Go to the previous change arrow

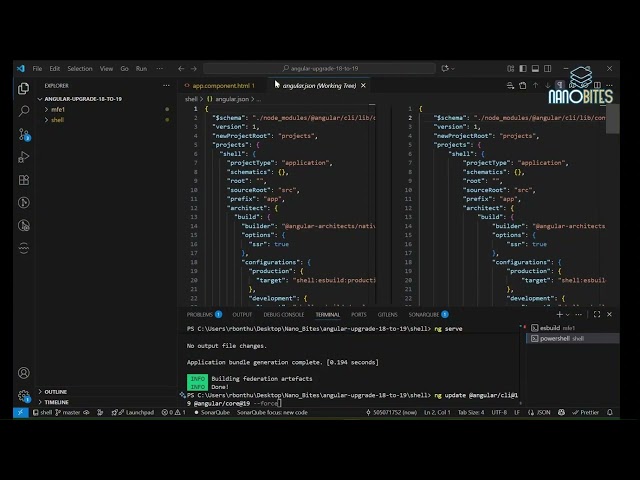(535, 85)
